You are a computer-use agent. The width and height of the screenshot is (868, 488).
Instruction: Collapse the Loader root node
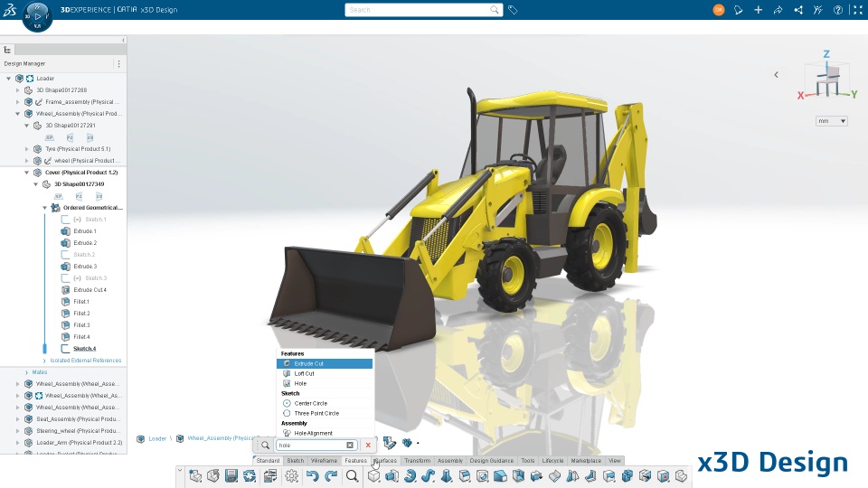click(8, 79)
